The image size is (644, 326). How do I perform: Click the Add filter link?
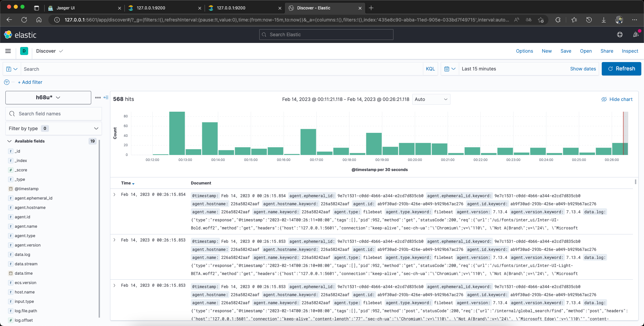pos(30,82)
